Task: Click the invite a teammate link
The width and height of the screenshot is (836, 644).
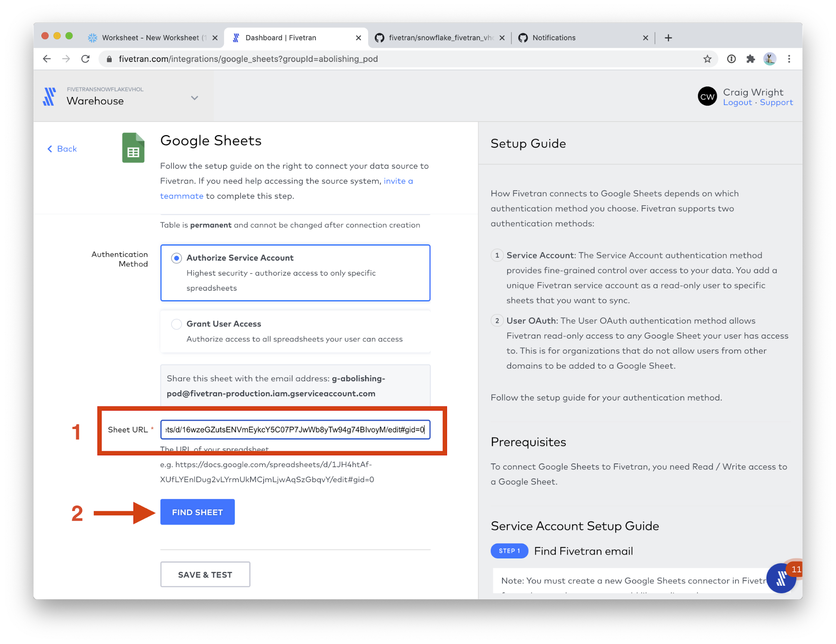Action: click(398, 181)
